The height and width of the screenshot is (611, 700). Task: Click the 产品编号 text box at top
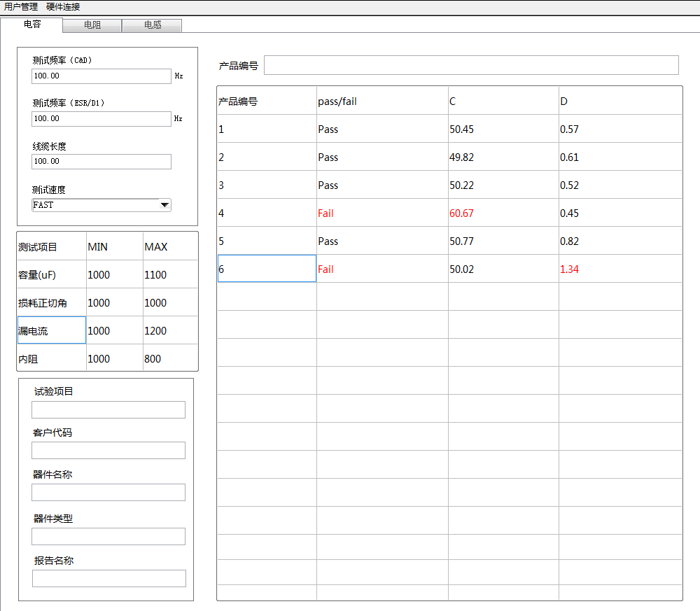(470, 65)
